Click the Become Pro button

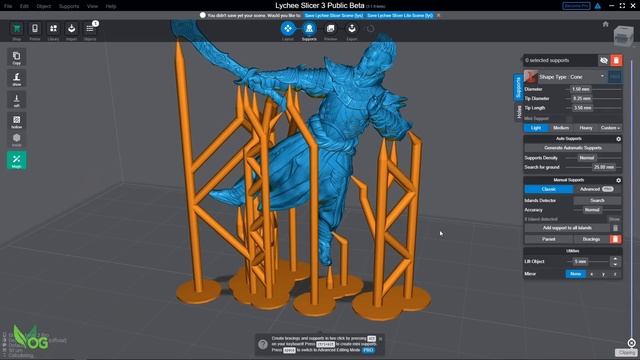[576, 6]
